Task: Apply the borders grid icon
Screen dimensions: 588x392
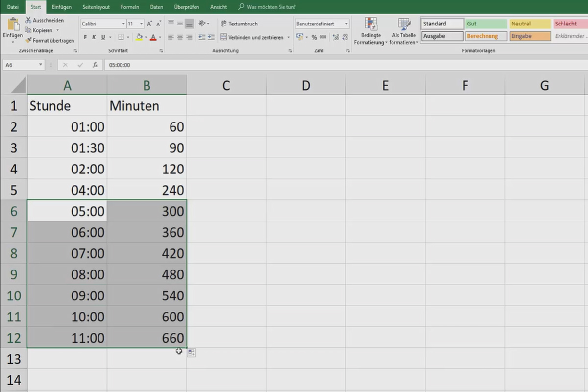Action: coord(121,37)
